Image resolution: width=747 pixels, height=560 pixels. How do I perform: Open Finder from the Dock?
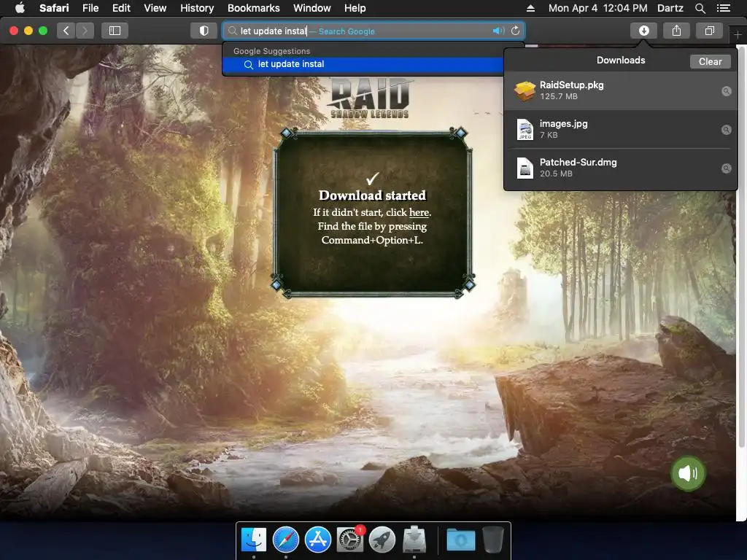[253, 540]
